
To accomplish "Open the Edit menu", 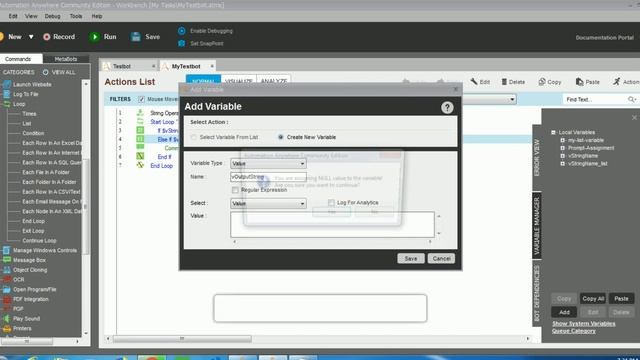I will [x=13, y=16].
